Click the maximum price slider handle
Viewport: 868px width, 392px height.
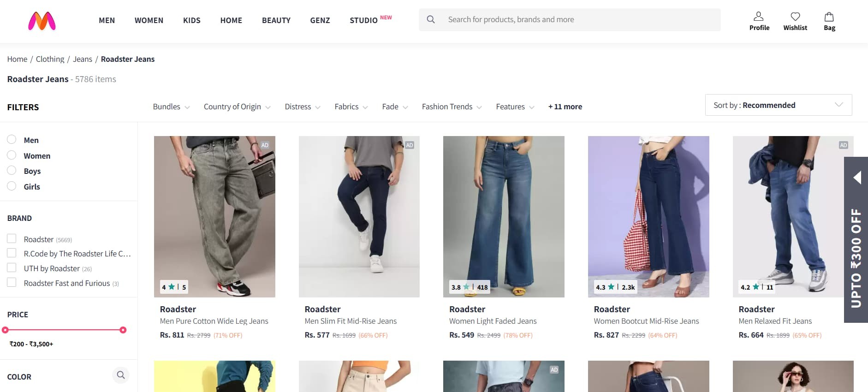pyautogui.click(x=123, y=330)
